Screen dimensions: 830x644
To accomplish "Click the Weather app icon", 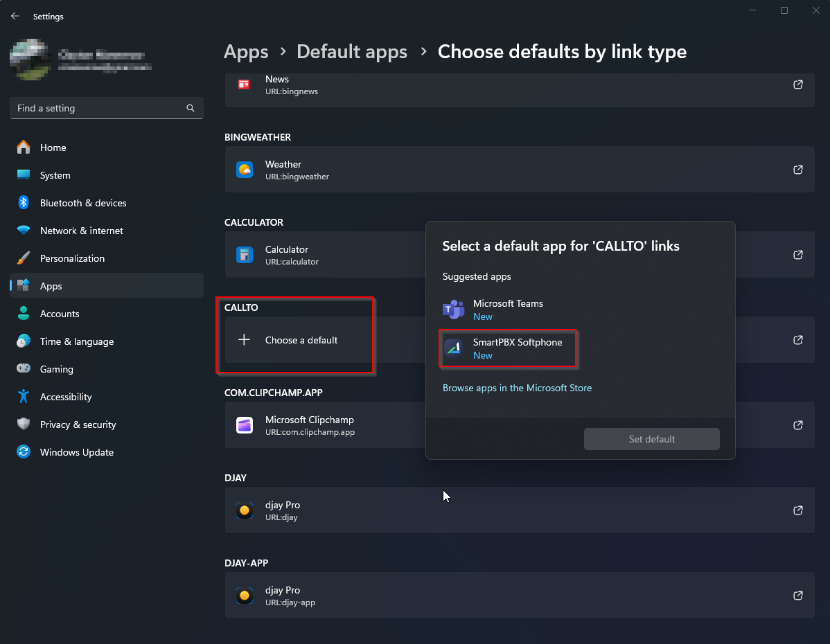I will click(x=244, y=170).
